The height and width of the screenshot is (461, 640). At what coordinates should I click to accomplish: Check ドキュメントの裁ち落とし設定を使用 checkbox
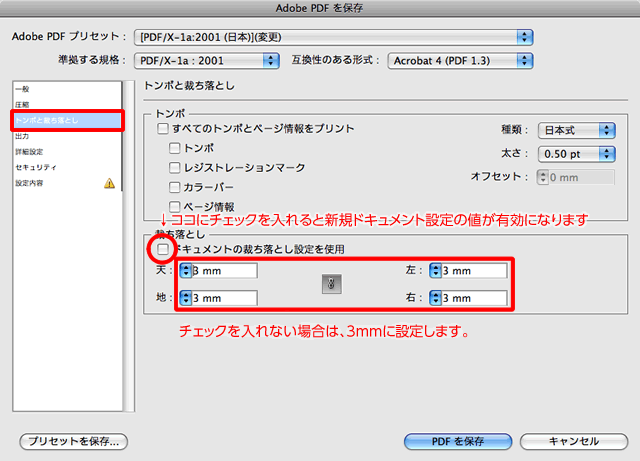pos(163,248)
